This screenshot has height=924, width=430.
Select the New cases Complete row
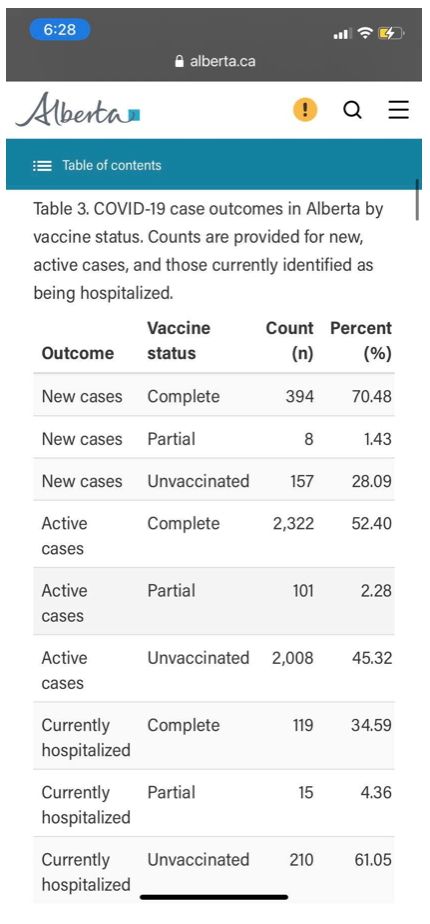tap(214, 395)
